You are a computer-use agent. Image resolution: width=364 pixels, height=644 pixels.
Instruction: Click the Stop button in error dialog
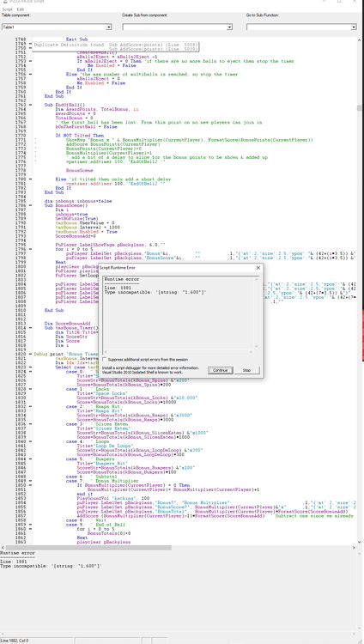[x=246, y=370]
